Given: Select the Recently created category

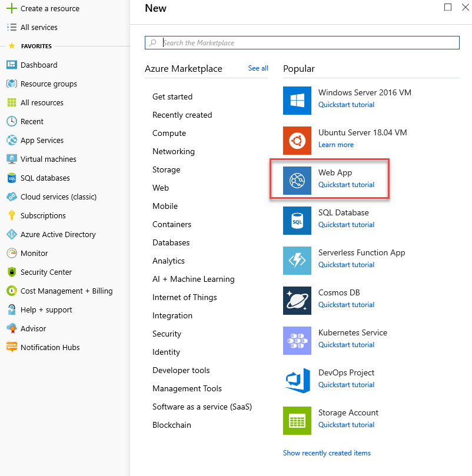Looking at the screenshot, I should [182, 115].
